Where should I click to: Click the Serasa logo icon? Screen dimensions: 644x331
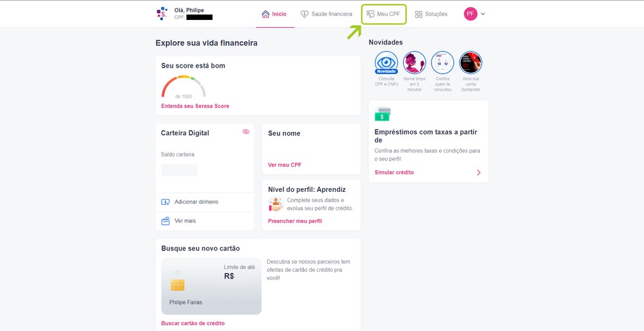click(x=162, y=14)
